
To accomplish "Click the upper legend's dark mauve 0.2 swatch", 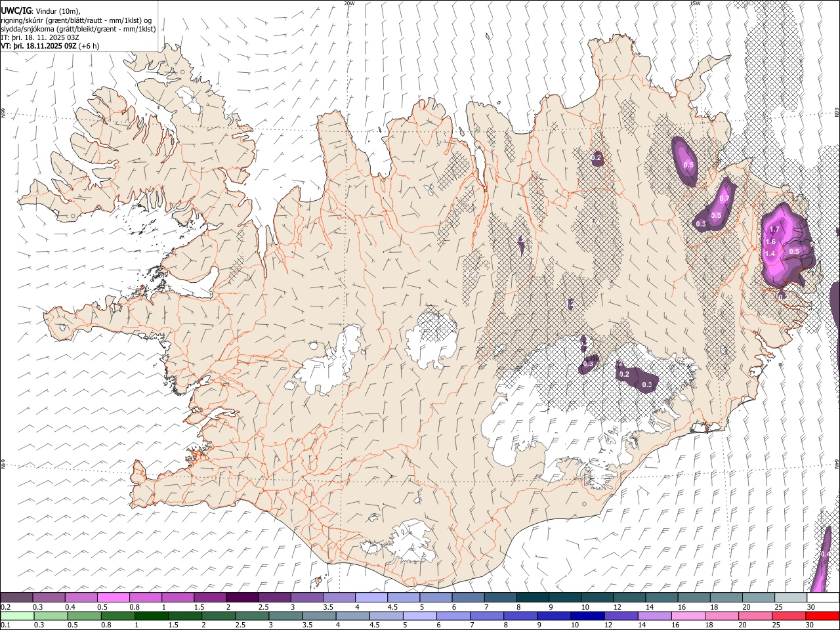I will (16, 597).
